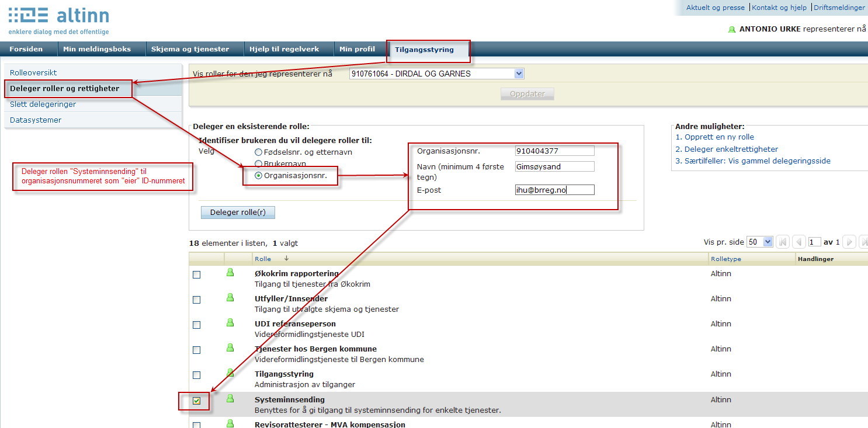Click green user icon beside ANTONIO URKE
Image resolution: width=868 pixels, height=428 pixels.
pyautogui.click(x=732, y=29)
